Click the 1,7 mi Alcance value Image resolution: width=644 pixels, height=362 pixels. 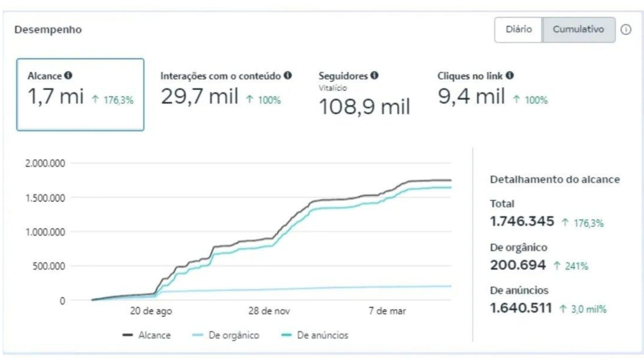point(56,97)
